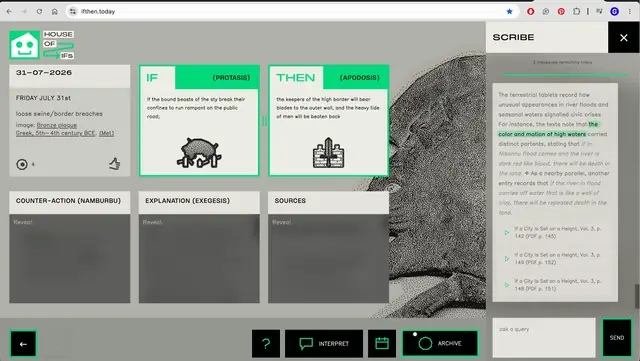Click the boar pictogram in IF card
Viewport: 640px width, 361px height.
coord(199,153)
